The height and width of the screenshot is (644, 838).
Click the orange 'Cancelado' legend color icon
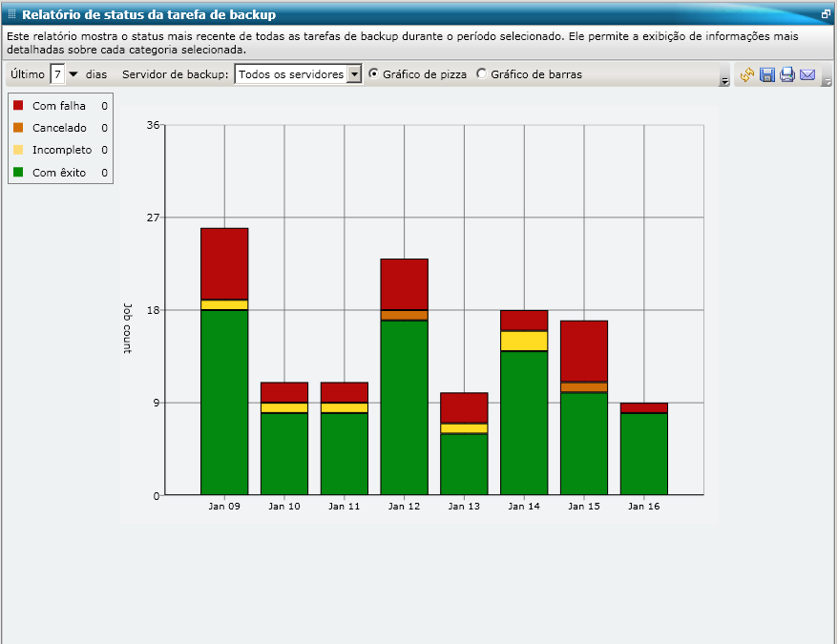click(16, 128)
